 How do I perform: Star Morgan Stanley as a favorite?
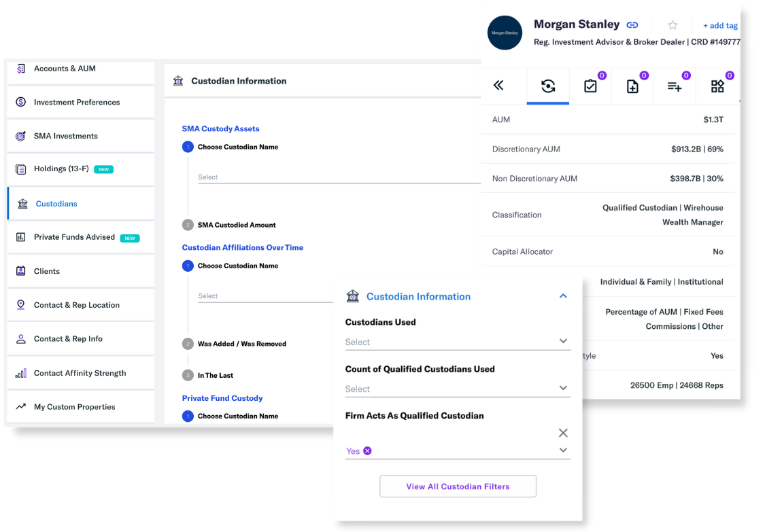(x=673, y=25)
